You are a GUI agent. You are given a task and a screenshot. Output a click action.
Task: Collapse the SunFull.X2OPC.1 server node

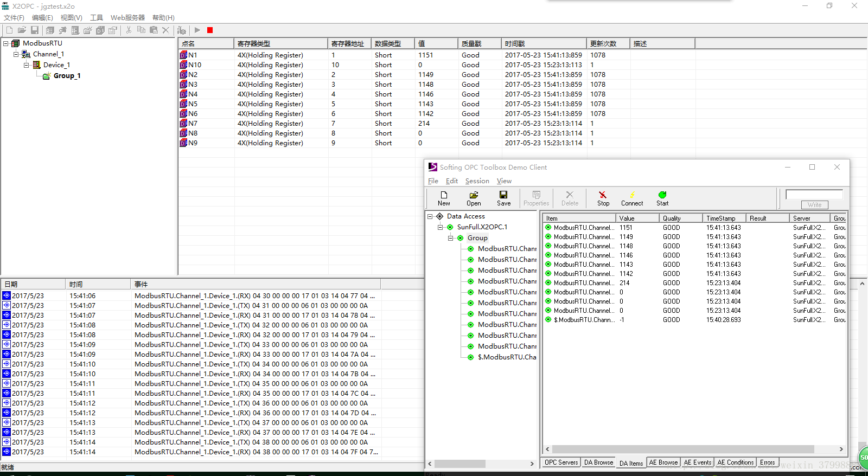(441, 227)
